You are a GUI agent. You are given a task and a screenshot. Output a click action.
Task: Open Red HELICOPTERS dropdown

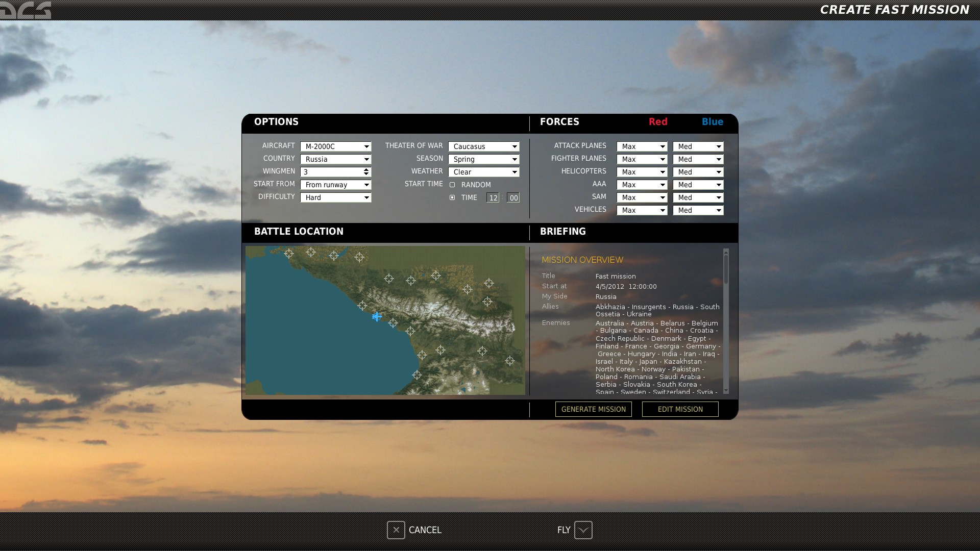[642, 172]
